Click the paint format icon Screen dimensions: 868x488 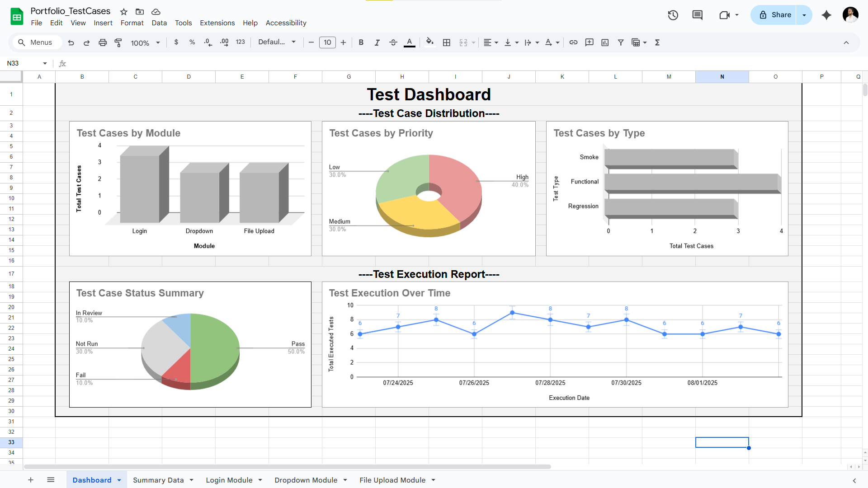(118, 42)
